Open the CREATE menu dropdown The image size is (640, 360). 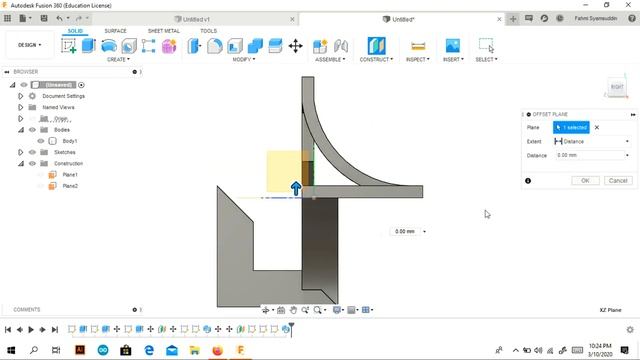coord(118,60)
